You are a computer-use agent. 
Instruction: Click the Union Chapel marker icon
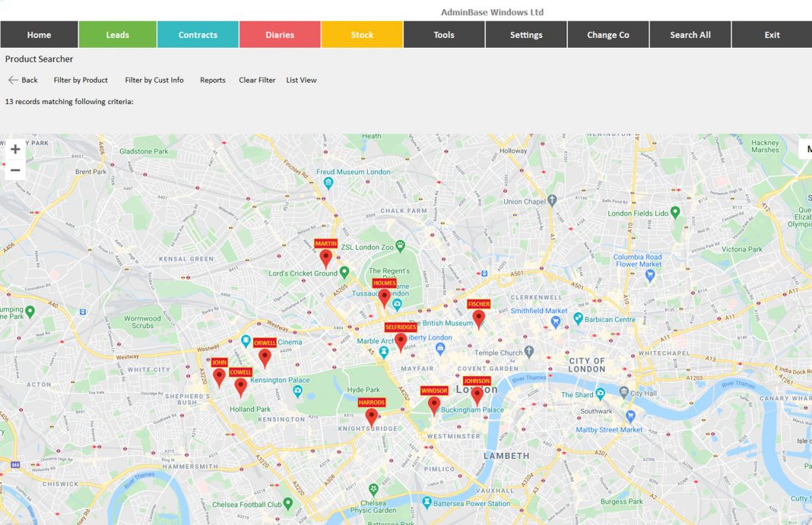[553, 200]
